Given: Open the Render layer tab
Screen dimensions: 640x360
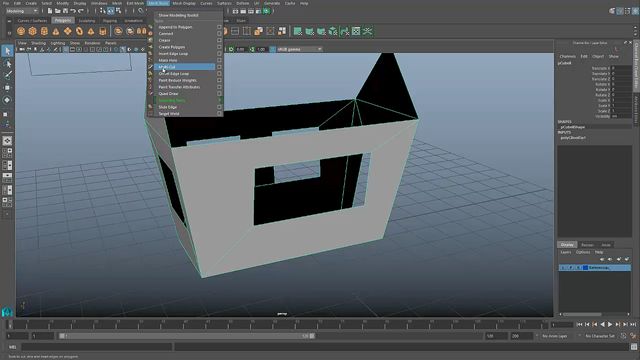Looking at the screenshot, I should coord(587,245).
